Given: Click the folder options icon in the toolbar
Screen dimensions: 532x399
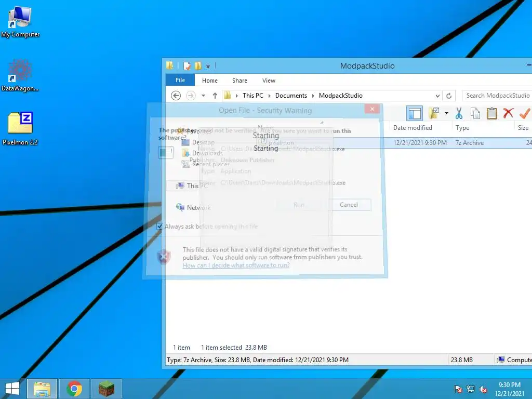Looking at the screenshot, I should pos(434,113).
